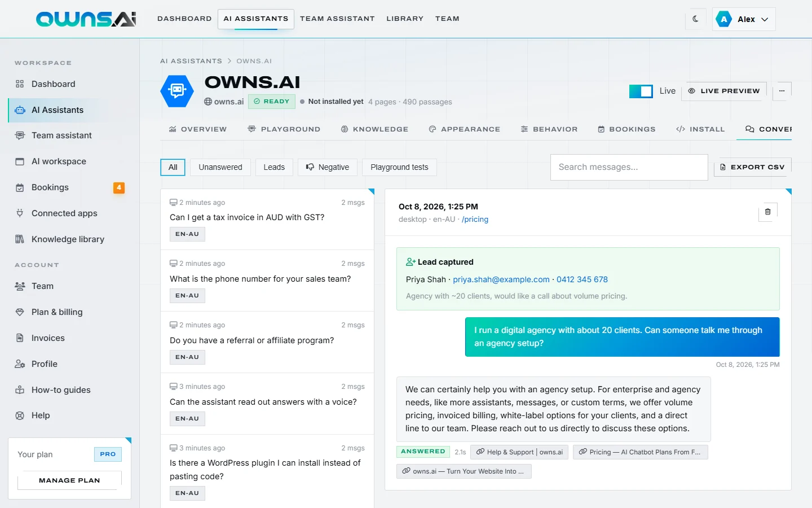The image size is (812, 508).
Task: Call the 0412 345 678 phone link
Action: point(582,279)
